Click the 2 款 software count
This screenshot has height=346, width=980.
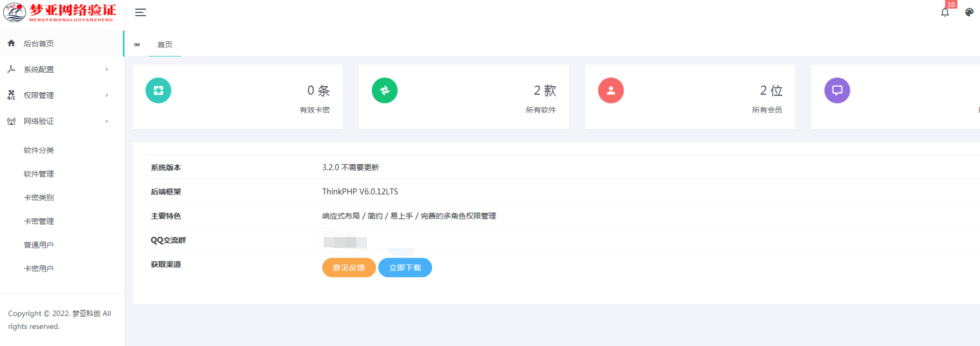pyautogui.click(x=545, y=91)
